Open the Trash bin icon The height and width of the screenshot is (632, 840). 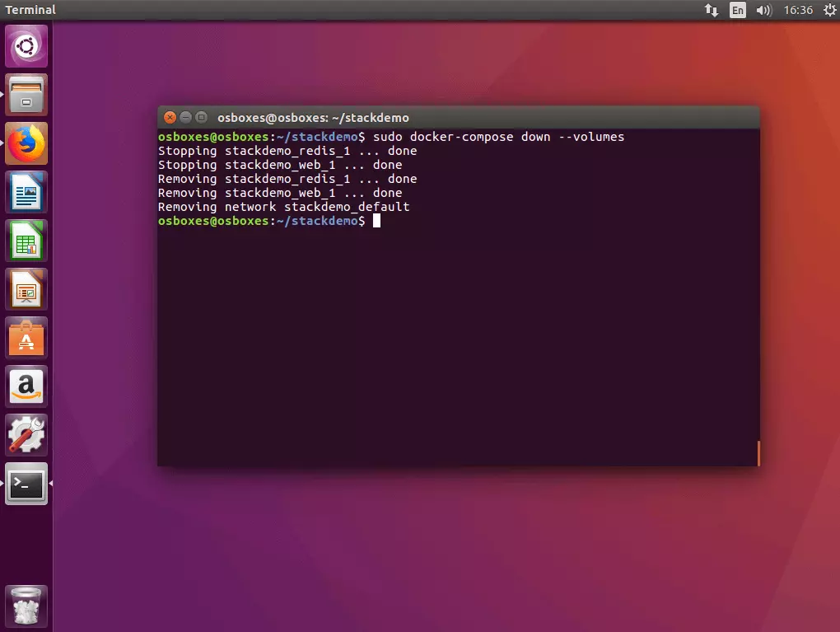pos(26,606)
